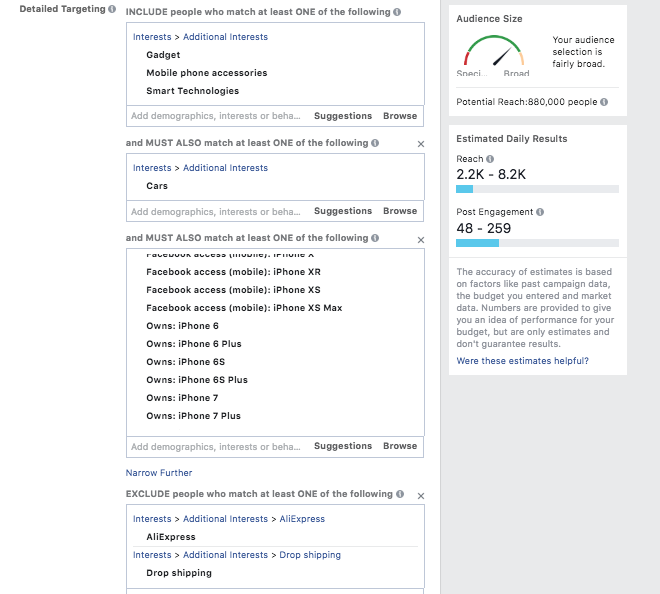The width and height of the screenshot is (660, 594).
Task: Click info icon of second MUST ALSO match heading
Action: [x=375, y=238]
